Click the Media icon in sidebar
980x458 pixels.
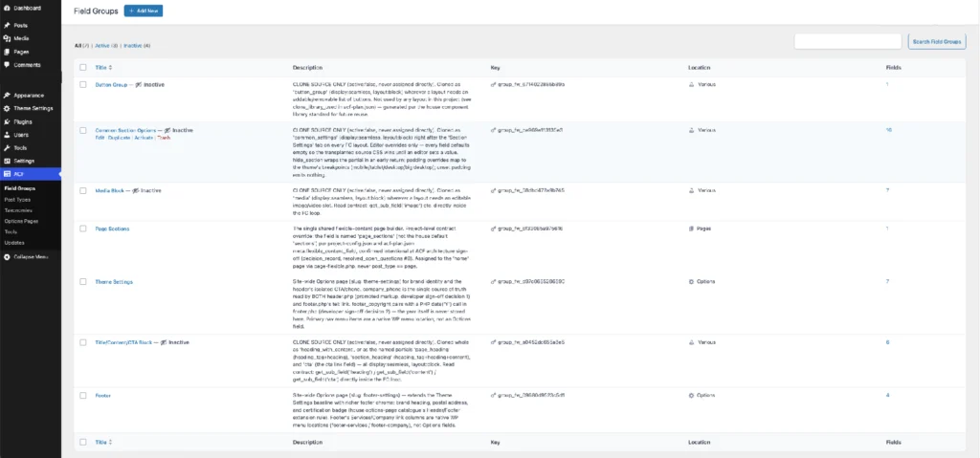point(7,39)
